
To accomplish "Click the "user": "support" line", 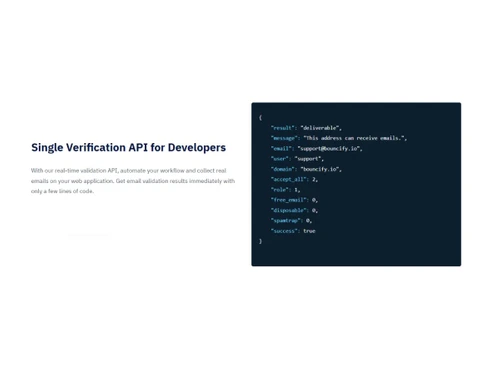I will point(297,159).
